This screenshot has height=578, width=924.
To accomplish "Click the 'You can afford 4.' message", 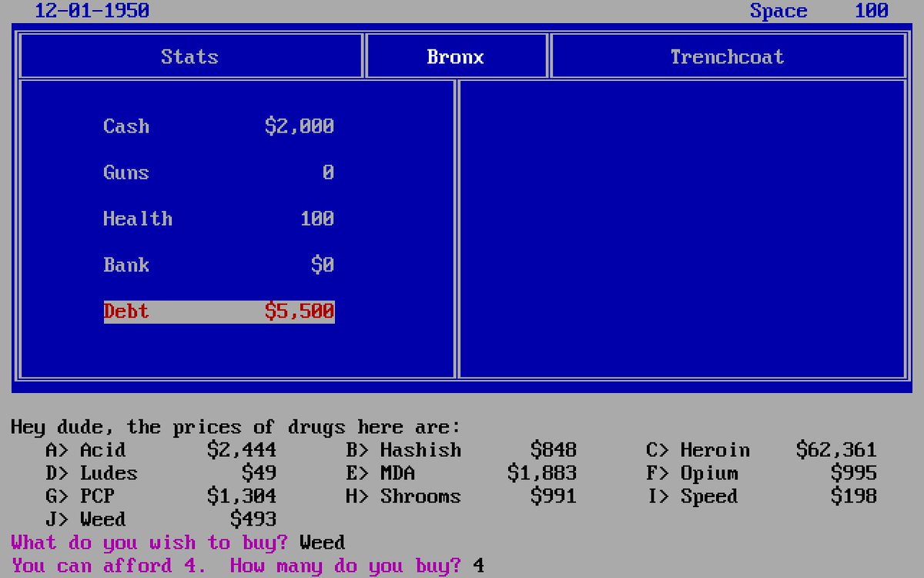I will pyautogui.click(x=109, y=566).
